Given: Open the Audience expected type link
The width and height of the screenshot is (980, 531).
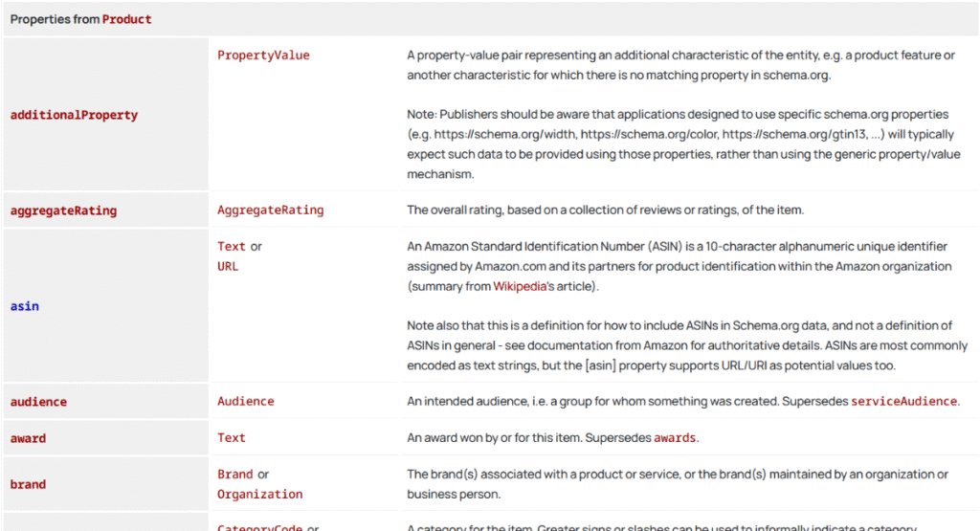Looking at the screenshot, I should click(x=245, y=402).
